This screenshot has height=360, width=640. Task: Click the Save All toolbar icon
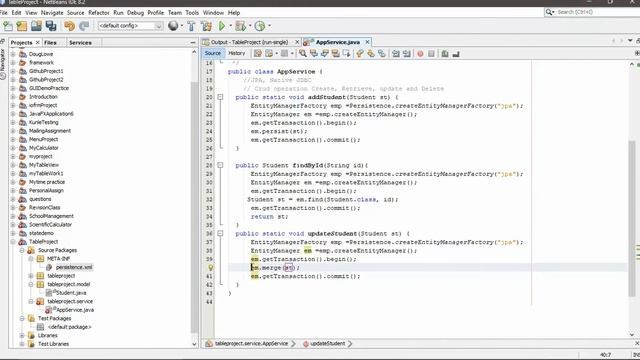[51, 26]
